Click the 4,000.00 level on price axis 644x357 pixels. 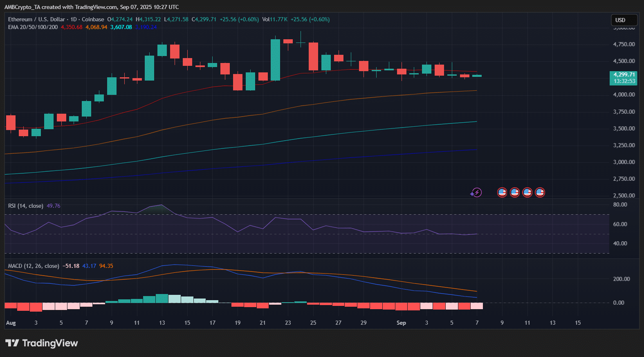[x=624, y=94]
